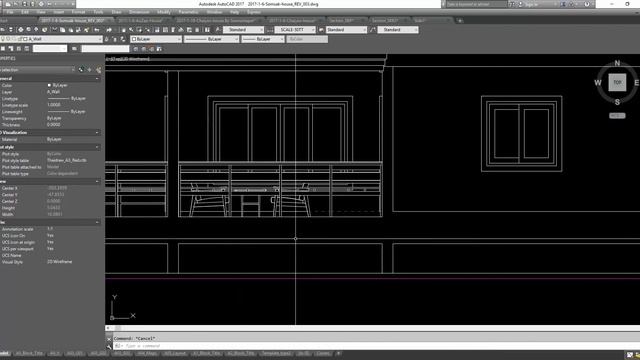
Task: Click 'UCS per viewport' Yes value
Action: [x=50, y=249]
